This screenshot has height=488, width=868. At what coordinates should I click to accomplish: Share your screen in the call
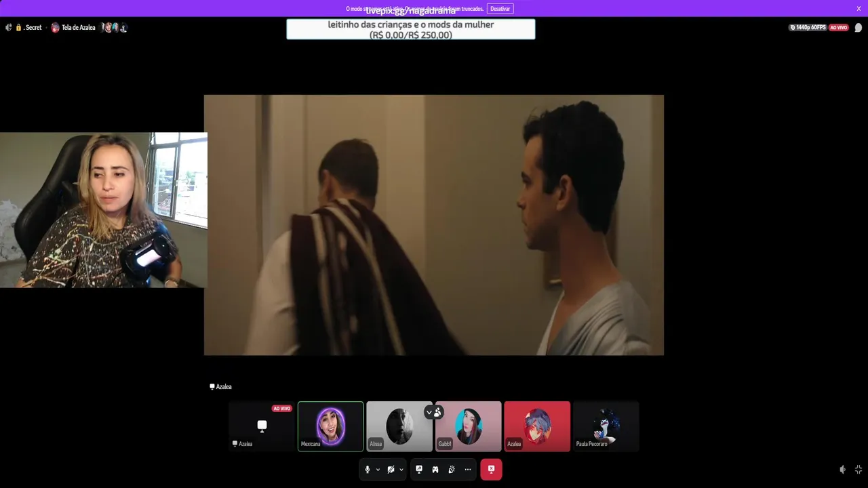(419, 469)
